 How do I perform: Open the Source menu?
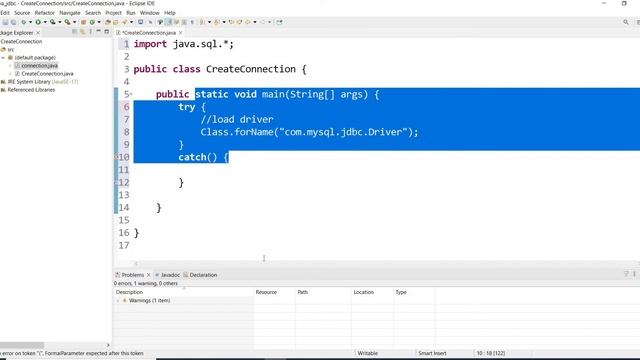pyautogui.click(x=22, y=13)
